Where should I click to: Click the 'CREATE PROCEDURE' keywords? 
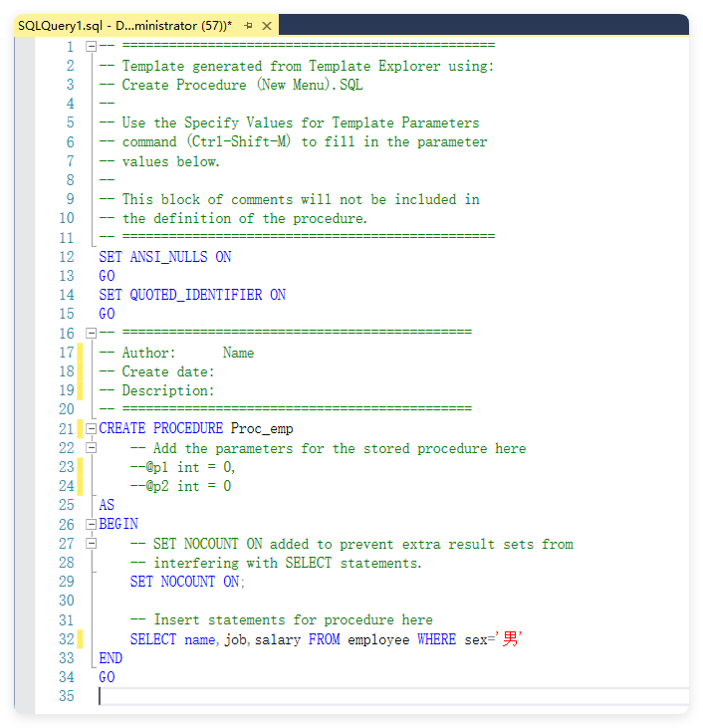click(x=160, y=428)
